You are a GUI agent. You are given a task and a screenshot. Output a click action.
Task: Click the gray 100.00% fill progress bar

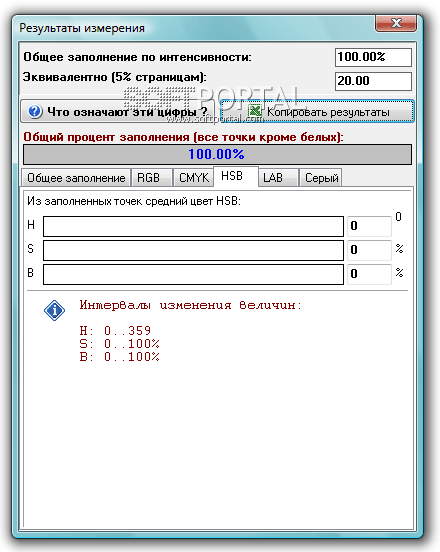click(x=217, y=154)
